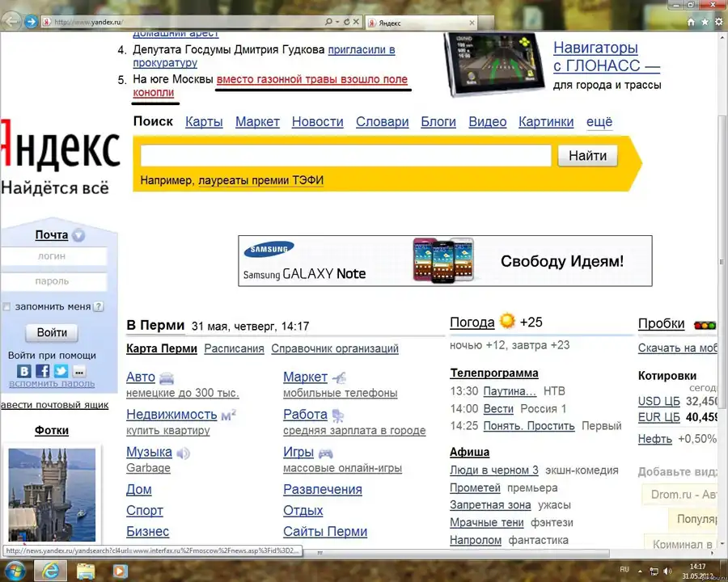The width and height of the screenshot is (728, 582).
Task: Click the help question mark beside запомнить меня
Action: pyautogui.click(x=99, y=307)
